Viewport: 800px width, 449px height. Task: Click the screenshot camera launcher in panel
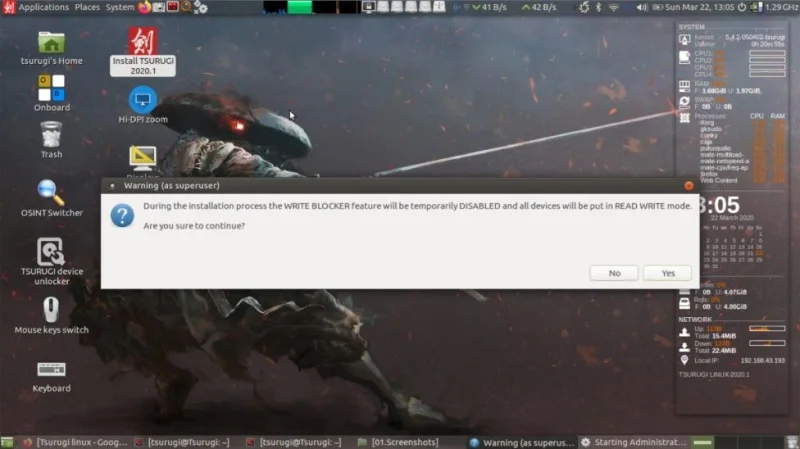(x=159, y=7)
